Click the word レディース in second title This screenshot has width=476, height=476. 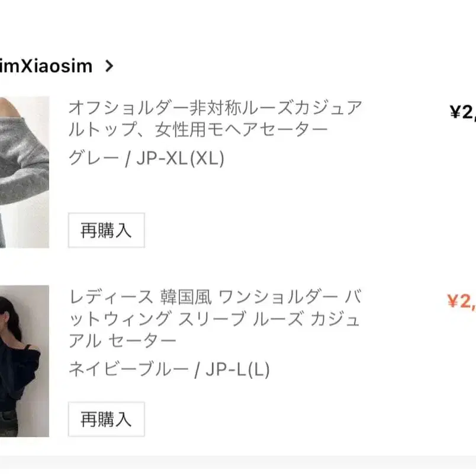[111, 297]
